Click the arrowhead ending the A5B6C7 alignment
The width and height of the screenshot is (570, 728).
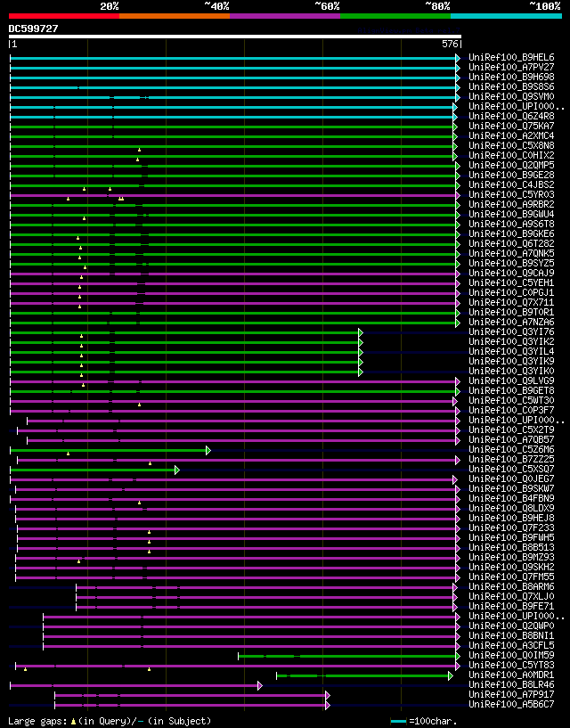point(328,705)
